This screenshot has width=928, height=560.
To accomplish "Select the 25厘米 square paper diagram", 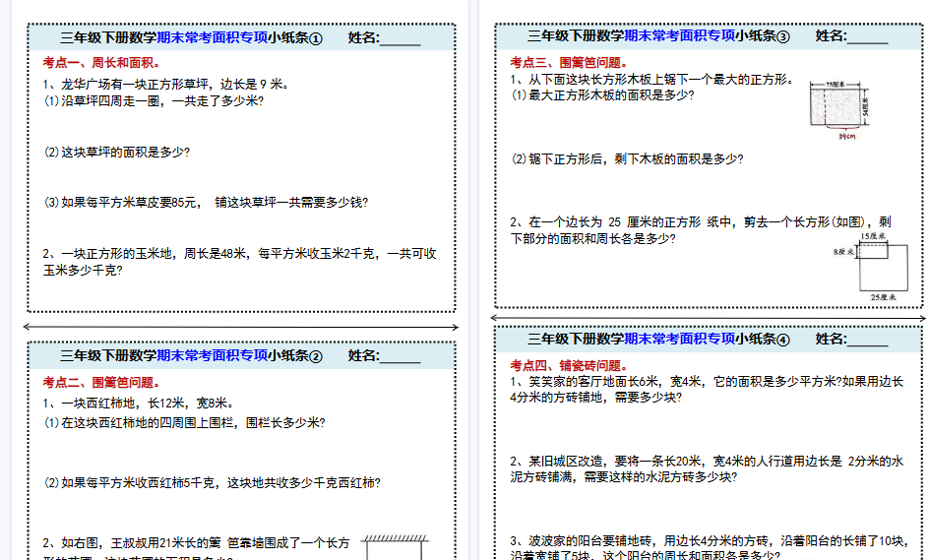I will coord(872,266).
